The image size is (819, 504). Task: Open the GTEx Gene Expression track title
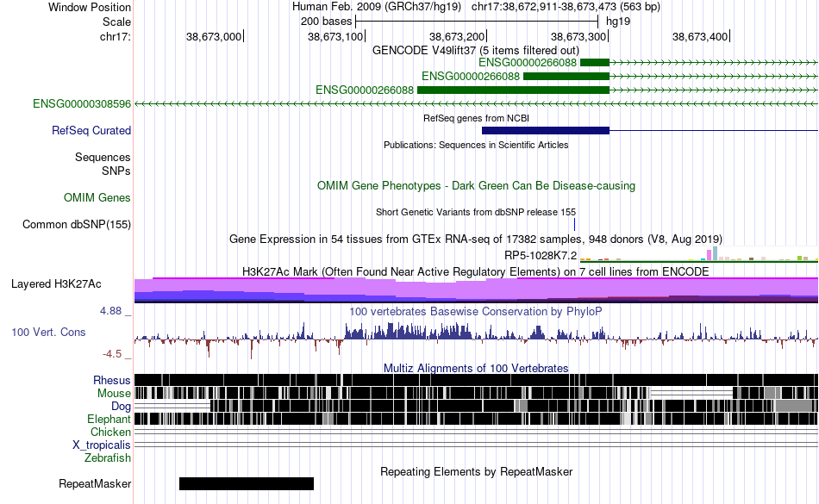(476, 240)
